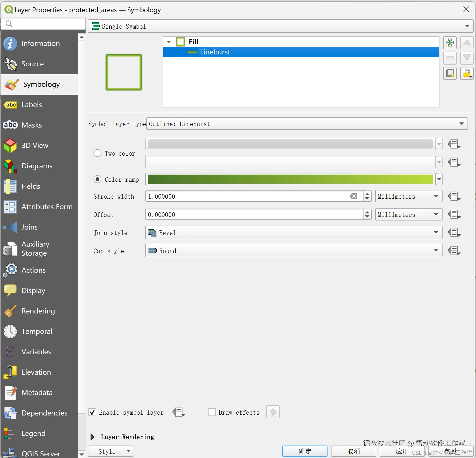Open the Actions tab
This screenshot has height=458, width=476.
click(x=39, y=270)
